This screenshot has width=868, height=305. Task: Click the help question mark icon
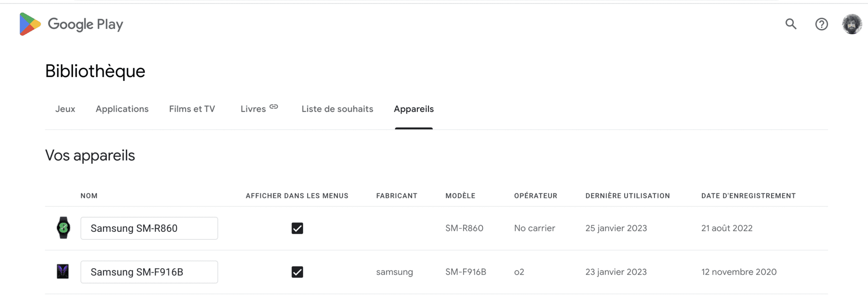coord(821,24)
